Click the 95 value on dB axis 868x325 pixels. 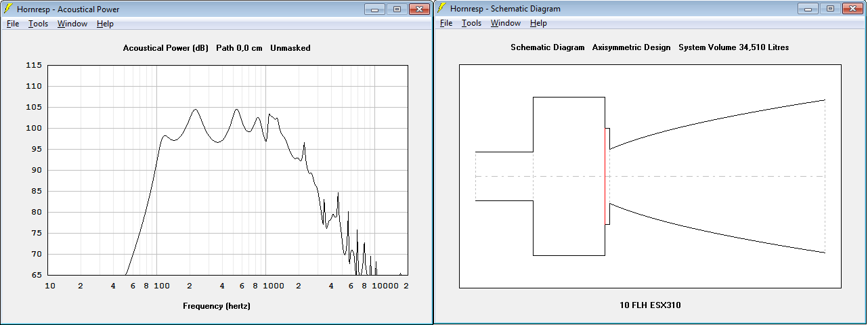[x=37, y=149]
